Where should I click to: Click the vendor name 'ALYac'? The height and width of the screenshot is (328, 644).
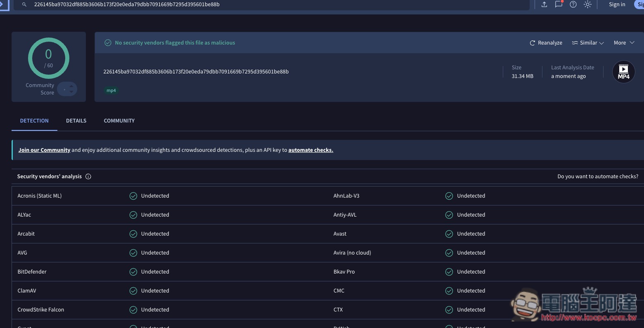point(24,215)
